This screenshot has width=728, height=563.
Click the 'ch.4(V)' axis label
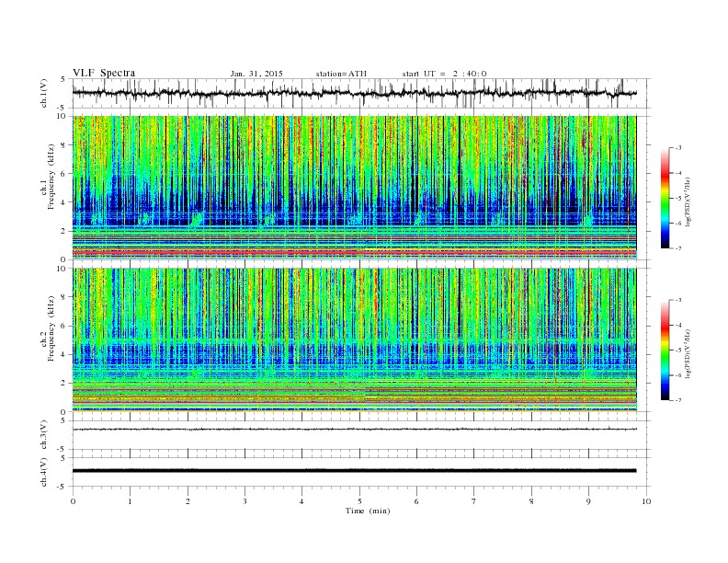coord(44,472)
